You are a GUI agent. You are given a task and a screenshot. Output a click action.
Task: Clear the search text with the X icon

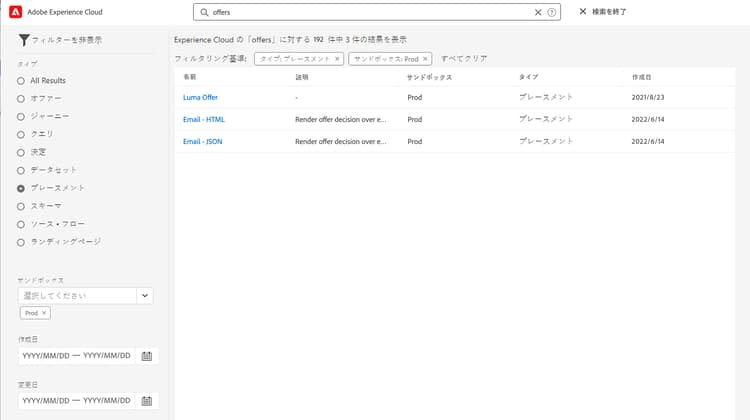coord(538,12)
